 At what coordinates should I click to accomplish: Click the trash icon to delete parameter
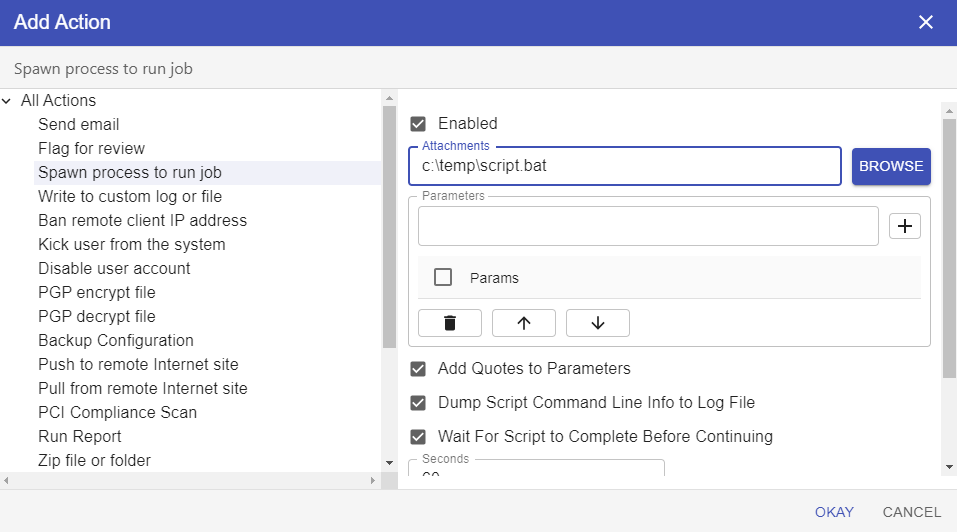click(x=450, y=323)
